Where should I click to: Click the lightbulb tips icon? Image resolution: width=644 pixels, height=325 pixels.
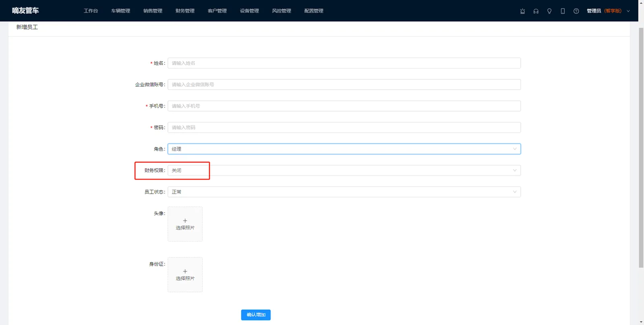click(x=549, y=11)
